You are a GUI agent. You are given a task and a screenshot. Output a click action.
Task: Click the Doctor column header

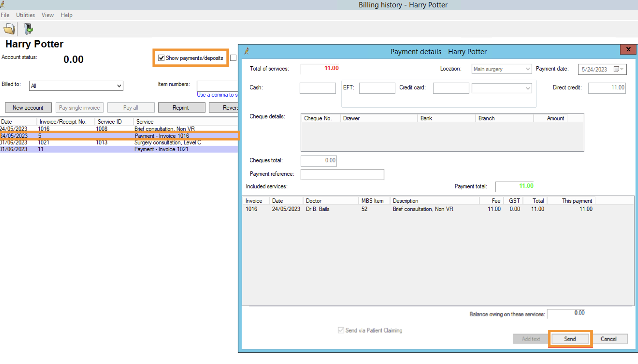[331, 201]
